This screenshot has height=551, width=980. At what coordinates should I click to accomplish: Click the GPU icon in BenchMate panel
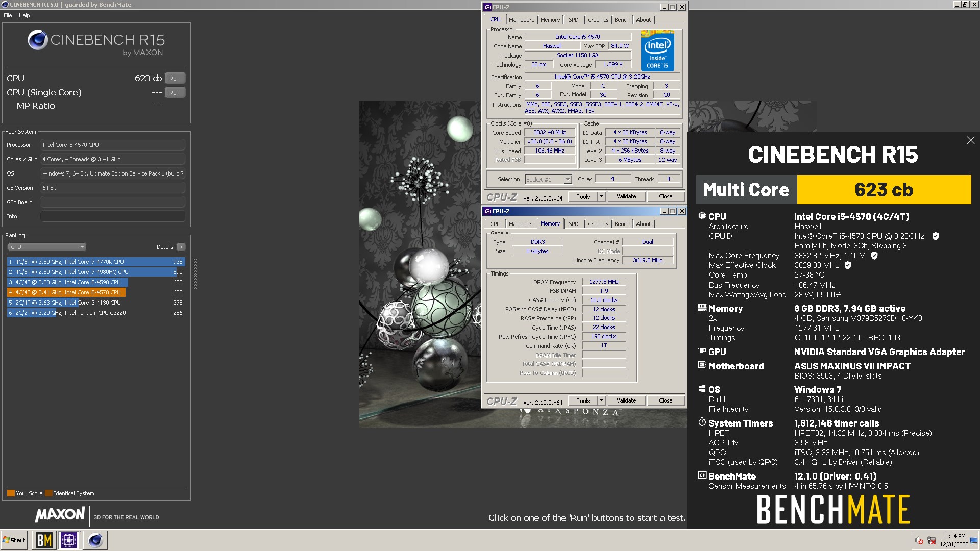coord(702,351)
